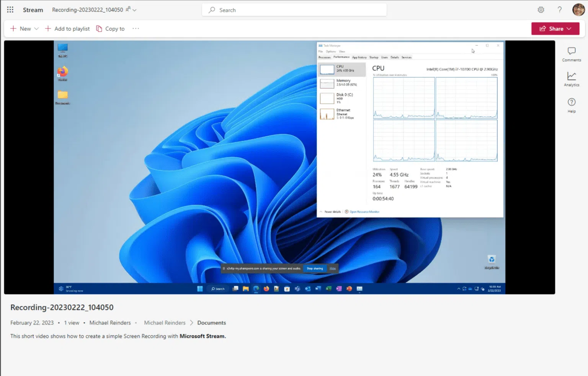Screen dimensions: 588x376
Task: Click the Add to playlist plus icon
Action: 48,28
